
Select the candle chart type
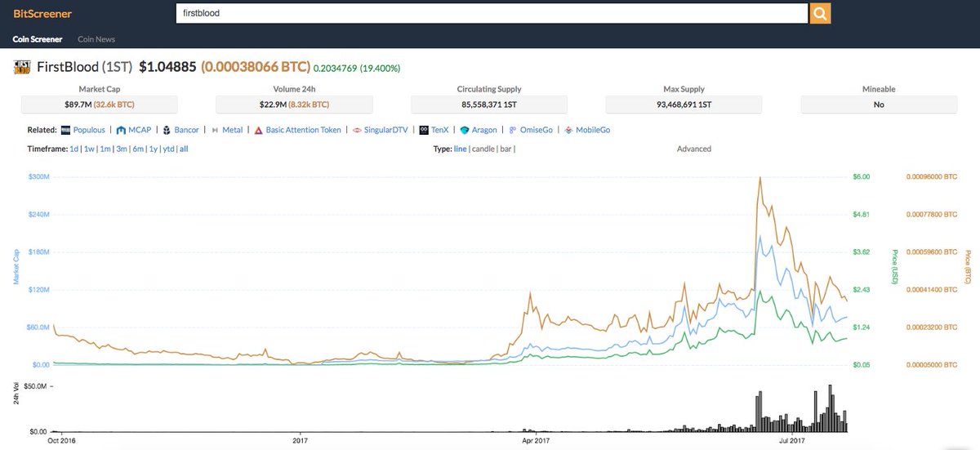[483, 149]
